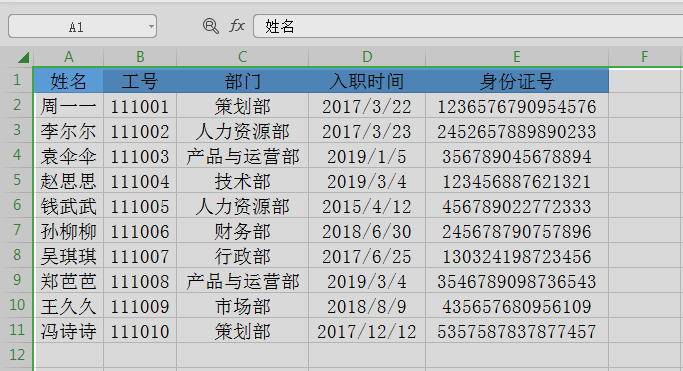Select column D header
This screenshot has height=371, width=683.
tap(367, 57)
